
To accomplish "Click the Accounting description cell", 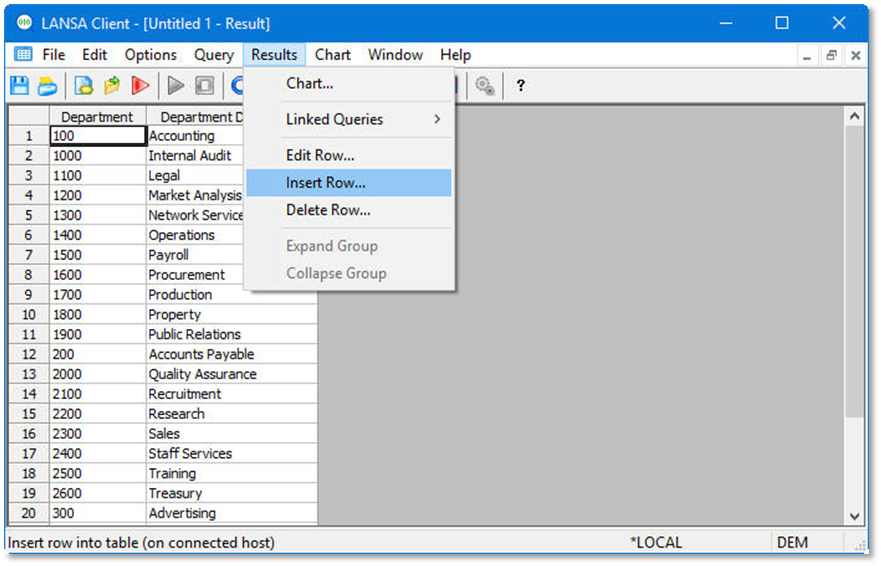I will click(195, 136).
